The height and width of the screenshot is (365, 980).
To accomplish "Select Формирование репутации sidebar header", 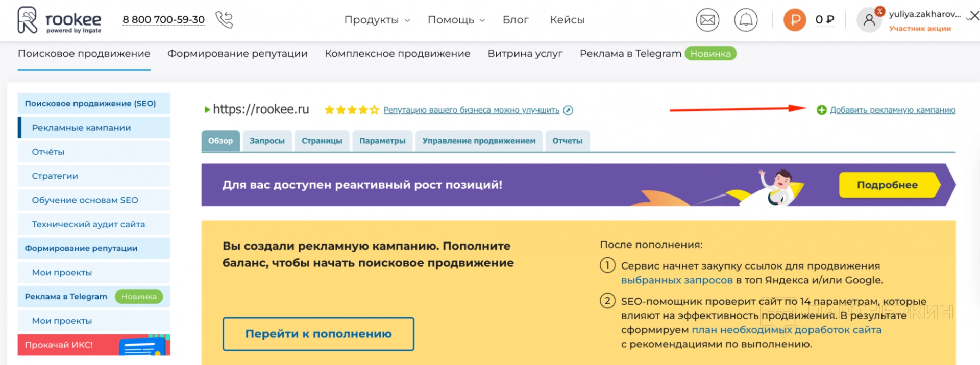I will pos(94,248).
